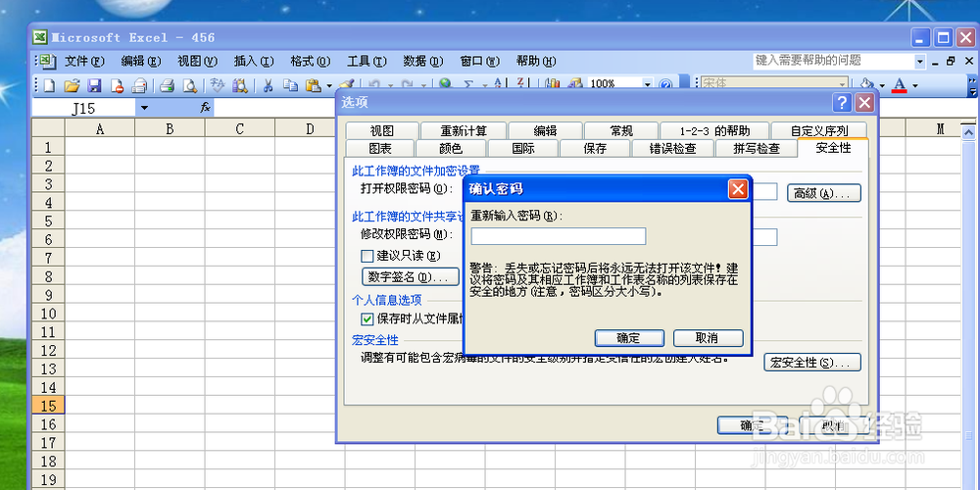The width and height of the screenshot is (980, 490).
Task: Toggle the 保存时从文件属性 checkbox
Action: pos(367,318)
